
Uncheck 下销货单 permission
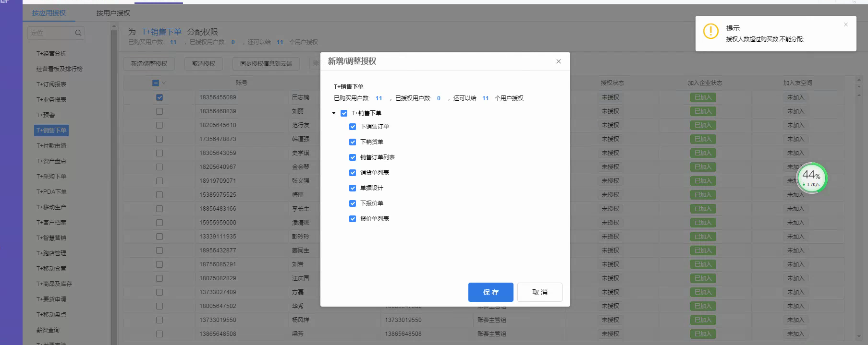coord(353,142)
